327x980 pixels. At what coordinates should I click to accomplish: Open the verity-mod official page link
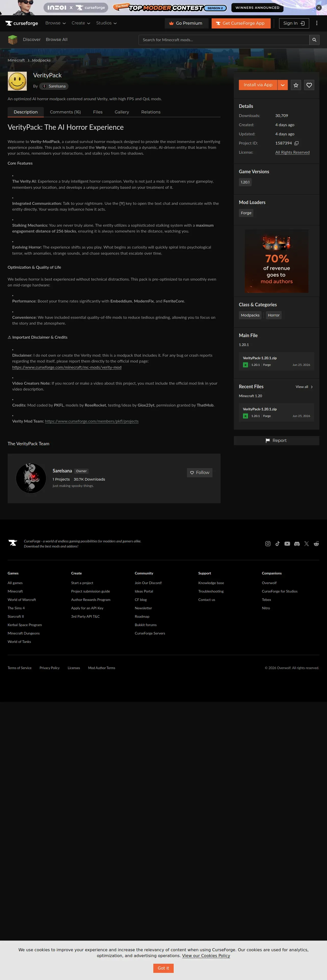point(67,367)
